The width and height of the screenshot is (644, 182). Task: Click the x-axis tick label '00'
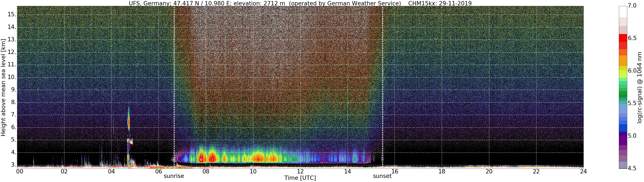(20, 172)
